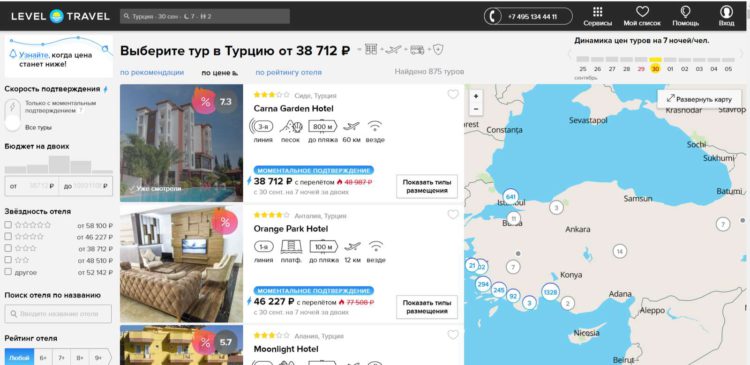Click hotel name search field

tap(58, 314)
